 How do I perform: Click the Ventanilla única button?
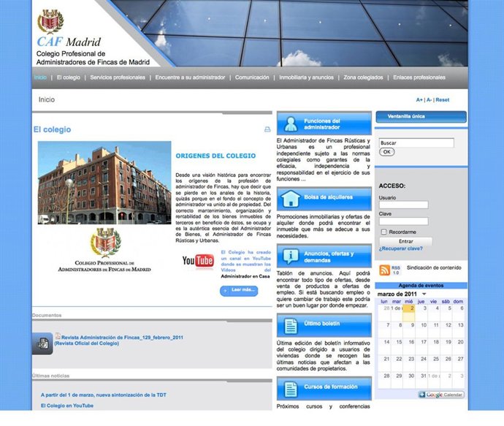[x=421, y=116]
